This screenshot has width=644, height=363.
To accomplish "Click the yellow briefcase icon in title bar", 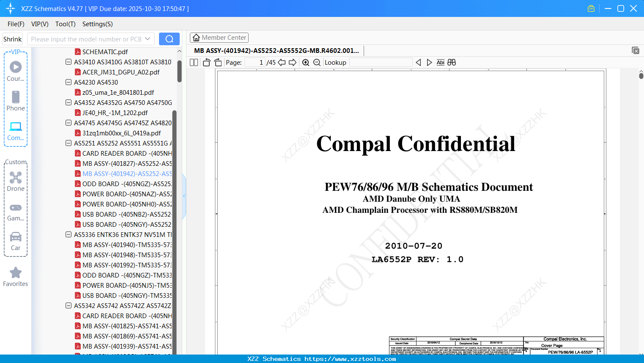I will tap(591, 8).
